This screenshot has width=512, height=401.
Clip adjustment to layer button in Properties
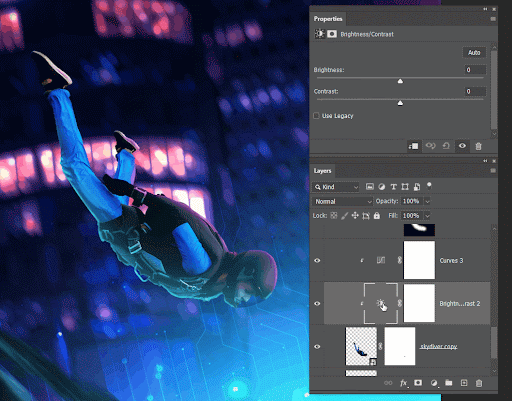pyautogui.click(x=413, y=146)
